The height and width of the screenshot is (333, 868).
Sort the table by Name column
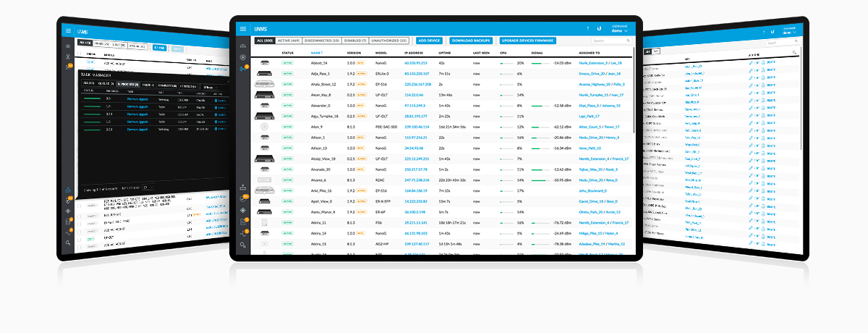click(316, 53)
